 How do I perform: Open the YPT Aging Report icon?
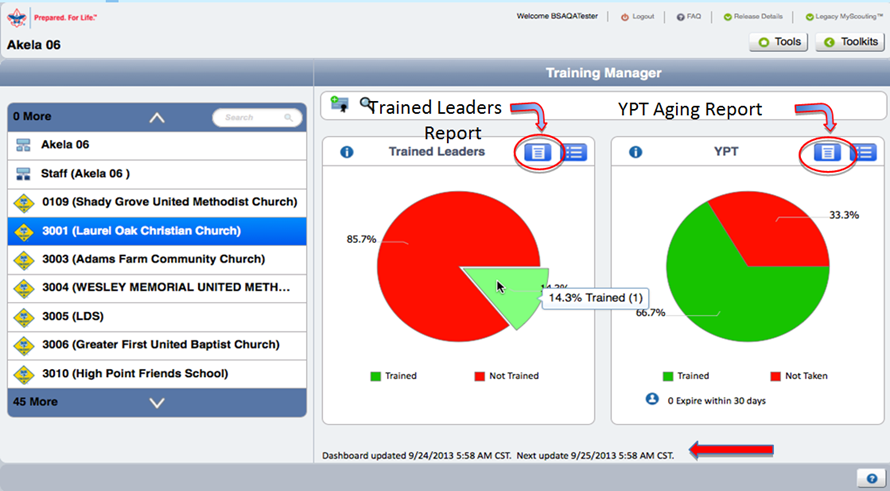click(x=826, y=152)
